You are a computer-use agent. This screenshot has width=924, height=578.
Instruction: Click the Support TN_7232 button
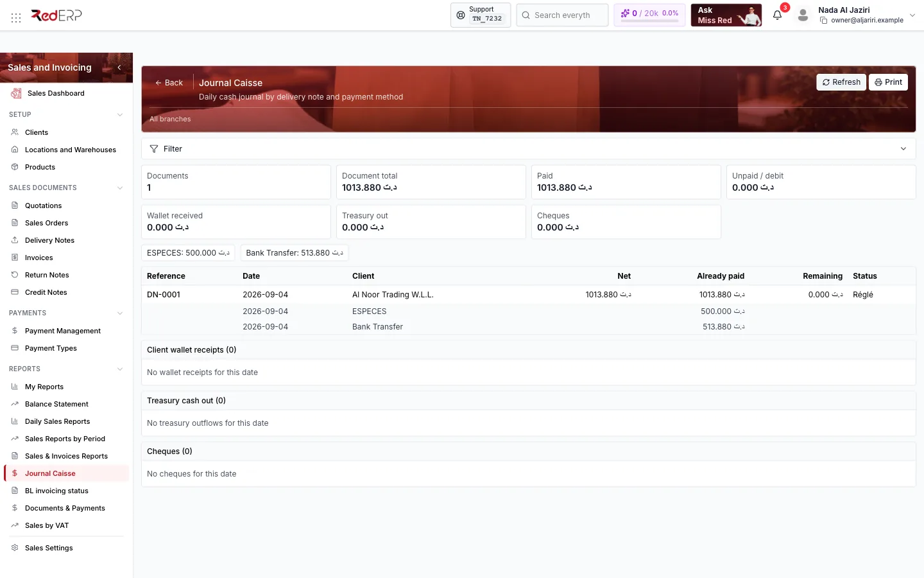tap(481, 15)
